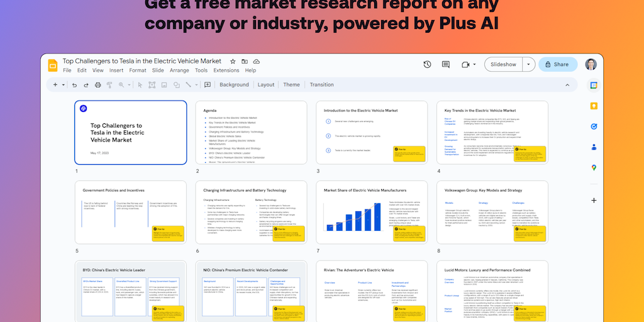The height and width of the screenshot is (322, 644).
Task: Click Get add-ons plus icon
Action: 594,201
